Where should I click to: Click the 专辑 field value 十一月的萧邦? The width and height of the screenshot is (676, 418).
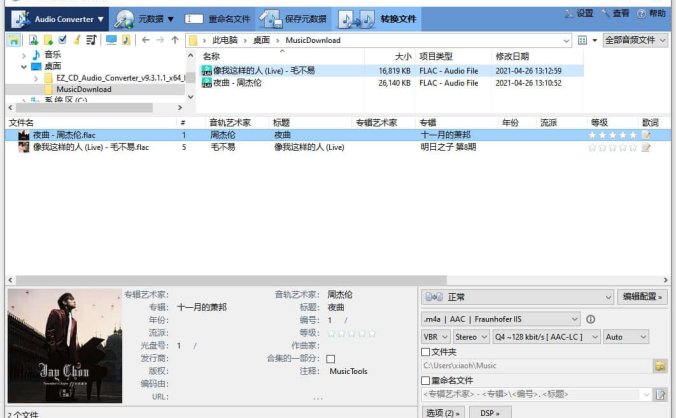click(x=202, y=307)
